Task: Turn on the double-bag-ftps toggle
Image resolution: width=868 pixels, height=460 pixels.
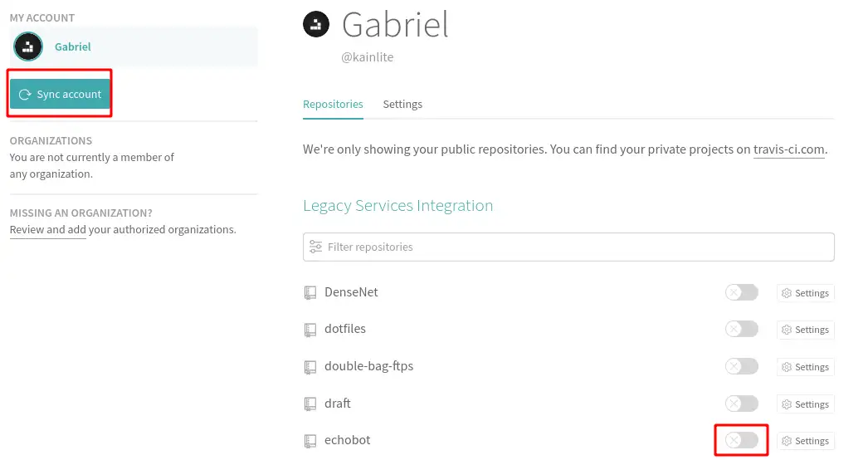Action: pyautogui.click(x=742, y=366)
